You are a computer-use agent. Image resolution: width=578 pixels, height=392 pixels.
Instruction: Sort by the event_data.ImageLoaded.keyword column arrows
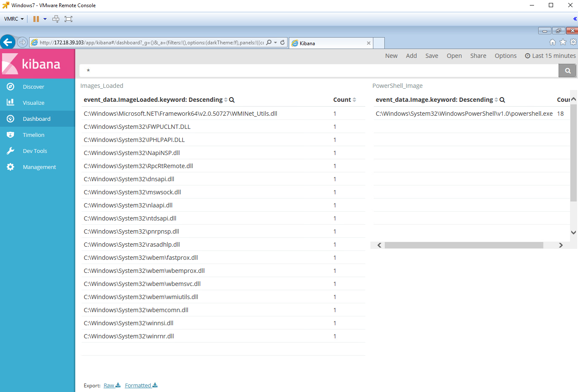[x=226, y=100]
